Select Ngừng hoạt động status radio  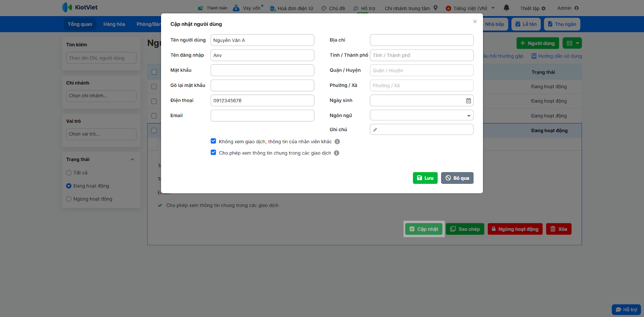tap(69, 199)
